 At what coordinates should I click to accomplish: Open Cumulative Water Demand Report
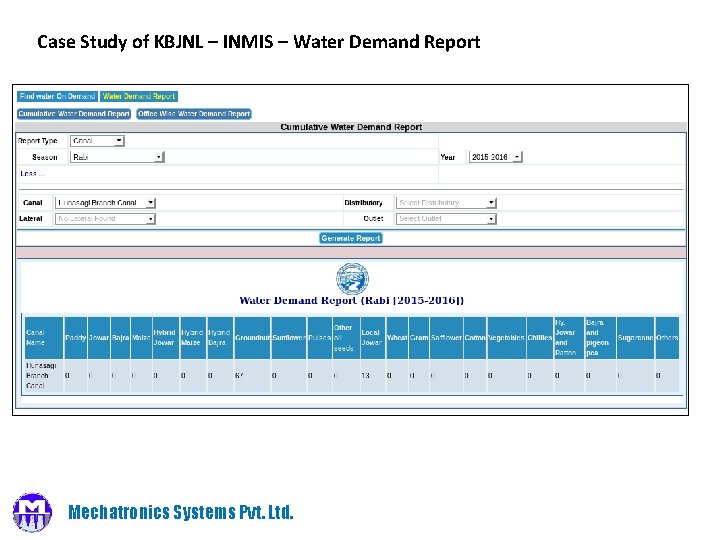pos(74,113)
